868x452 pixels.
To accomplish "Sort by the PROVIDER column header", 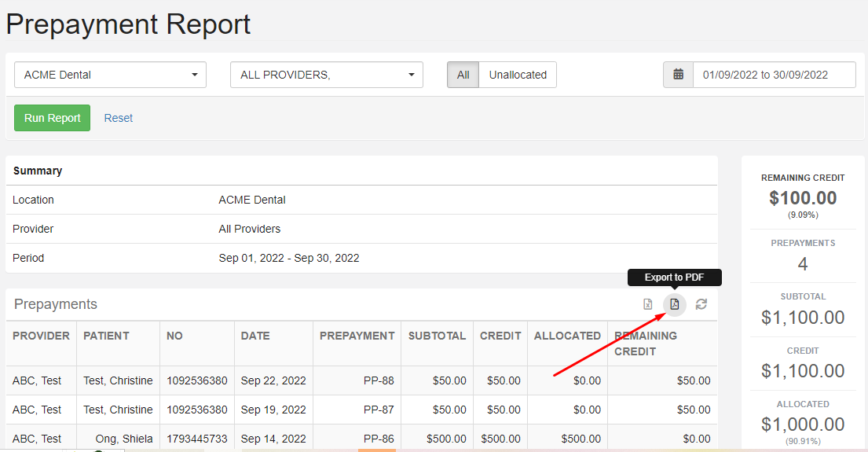I will point(41,336).
